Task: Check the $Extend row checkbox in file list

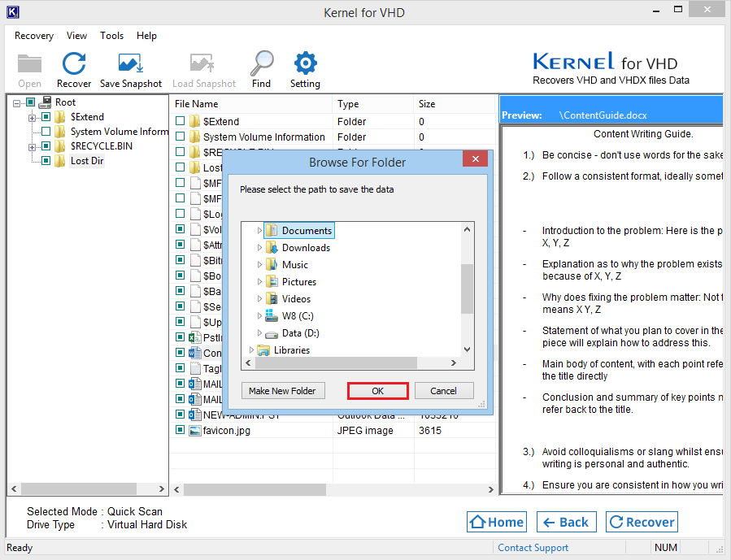Action: (x=180, y=121)
